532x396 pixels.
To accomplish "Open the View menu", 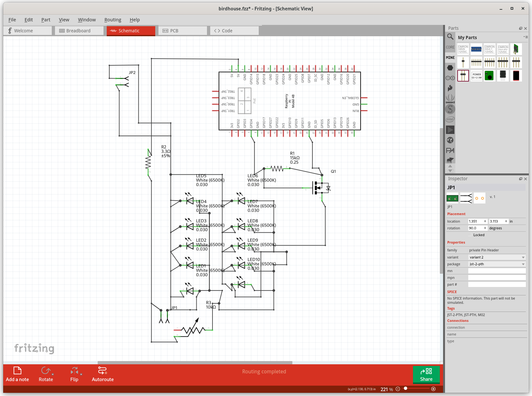I will (64, 20).
